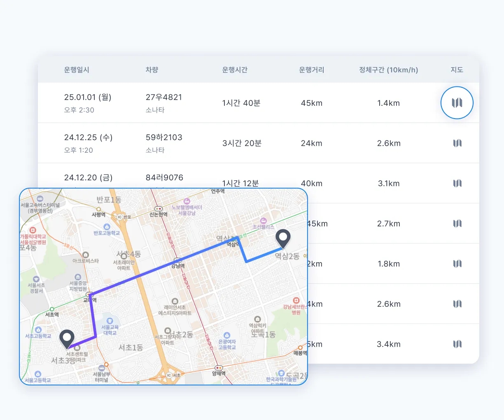Click the 서울교육대학교 marker on the map

110,321
